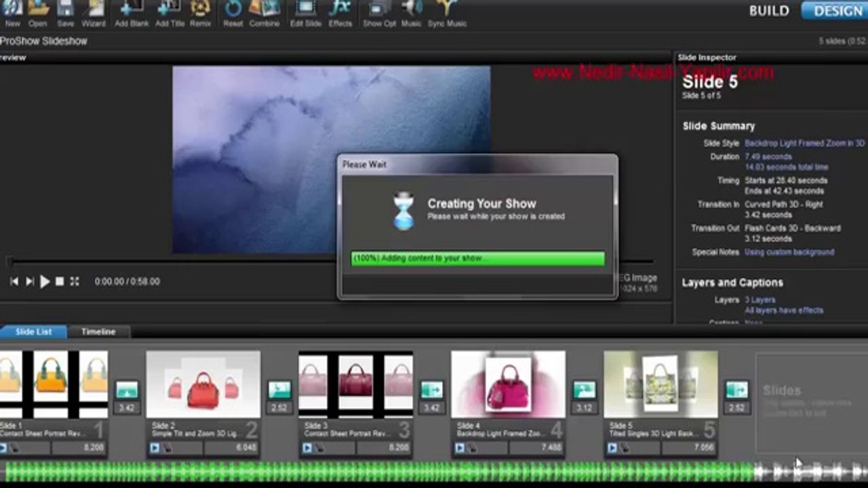Click transition time 3.12 after Slide 4
This screenshot has height=488, width=868.
pos(585,408)
